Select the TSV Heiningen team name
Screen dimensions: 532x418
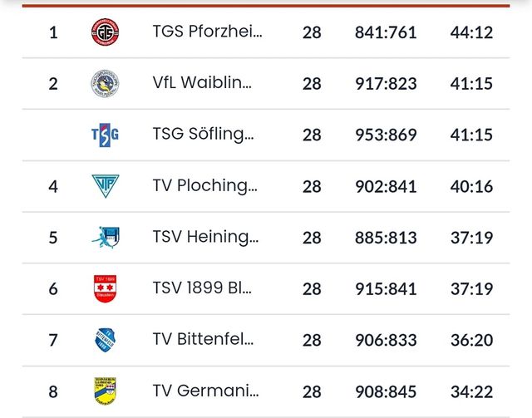click(205, 238)
